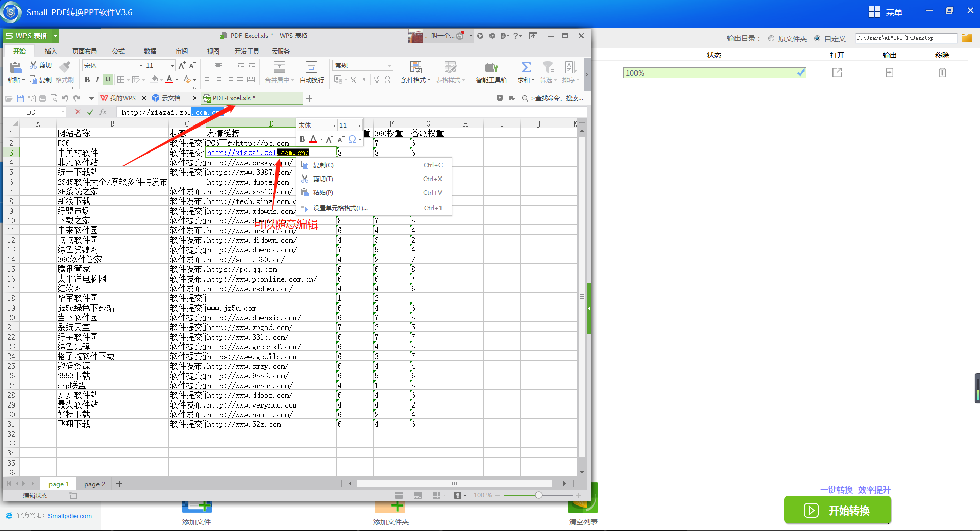Select the 原文件夹 radio option
The image size is (980, 531).
pos(771,38)
